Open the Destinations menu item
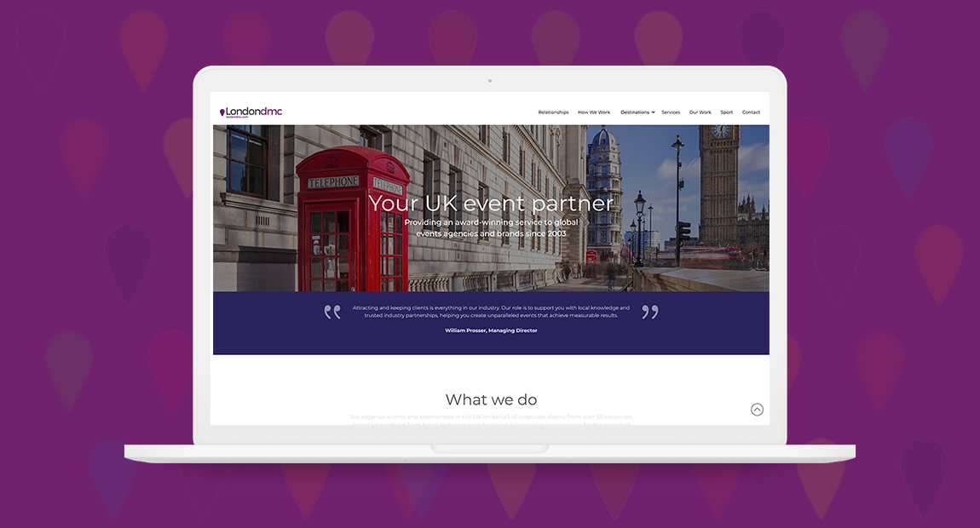The width and height of the screenshot is (980, 528). coord(635,112)
